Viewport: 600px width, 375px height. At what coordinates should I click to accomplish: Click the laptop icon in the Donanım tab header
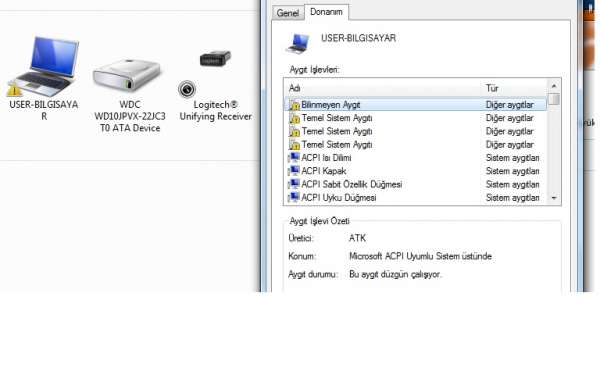(x=298, y=43)
